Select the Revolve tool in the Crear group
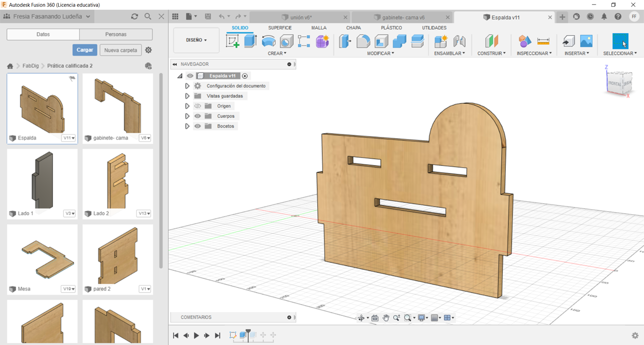The image size is (644, 345). (269, 42)
